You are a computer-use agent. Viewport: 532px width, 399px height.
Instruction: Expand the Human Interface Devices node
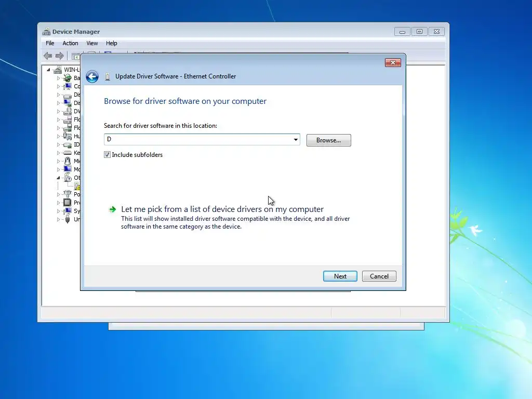[x=58, y=136]
